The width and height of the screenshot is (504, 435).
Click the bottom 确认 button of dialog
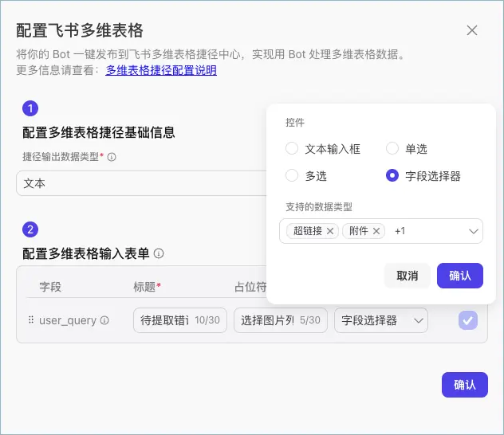click(465, 385)
